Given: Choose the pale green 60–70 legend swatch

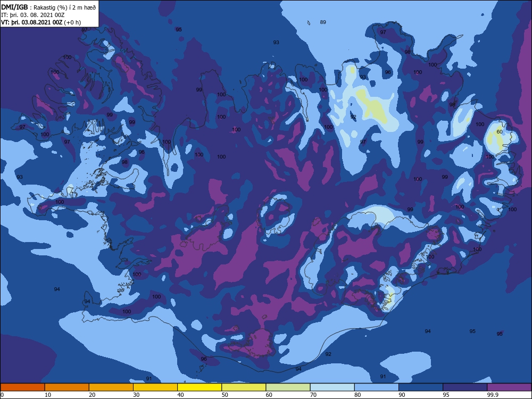Looking at the screenshot, I should pyautogui.click(x=288, y=387).
